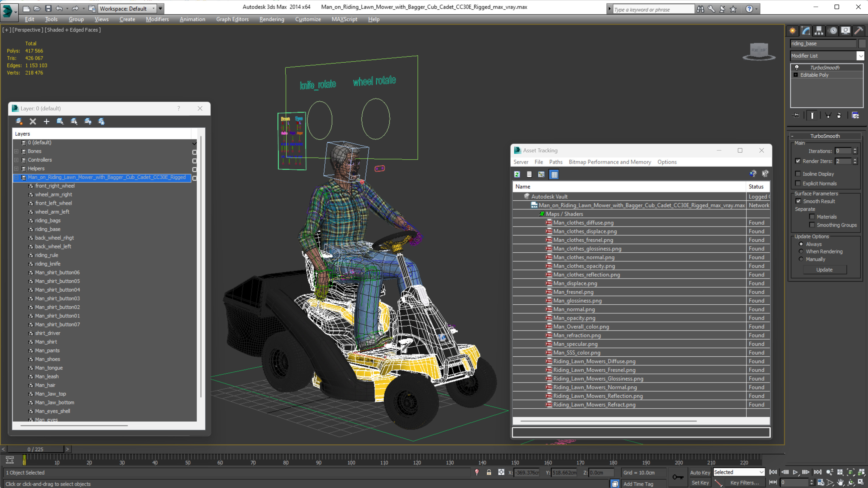868x488 pixels.
Task: Click the time slider 0 / 225 handle
Action: (35, 449)
